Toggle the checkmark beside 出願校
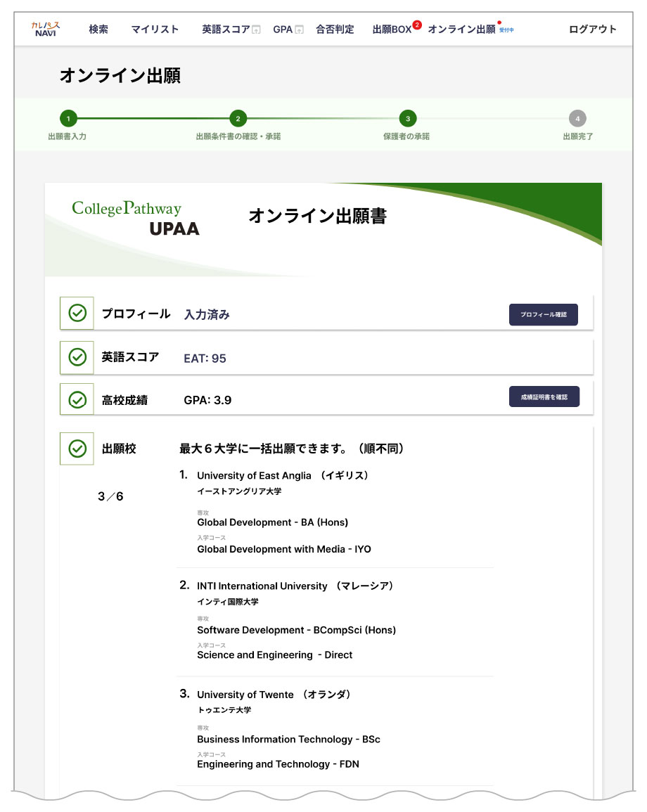Viewport: 647px width, 812px height. tap(76, 448)
